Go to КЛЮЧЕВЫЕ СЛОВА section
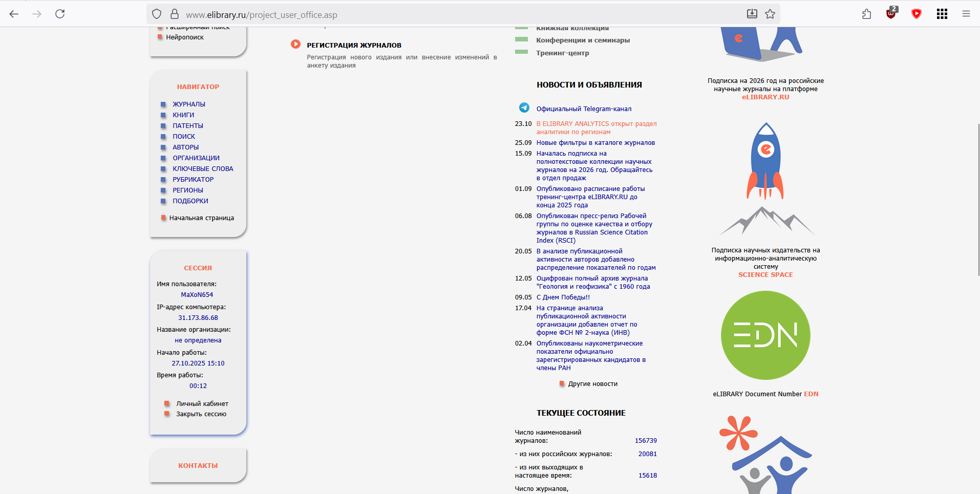Image resolution: width=980 pixels, height=494 pixels. [x=203, y=169]
